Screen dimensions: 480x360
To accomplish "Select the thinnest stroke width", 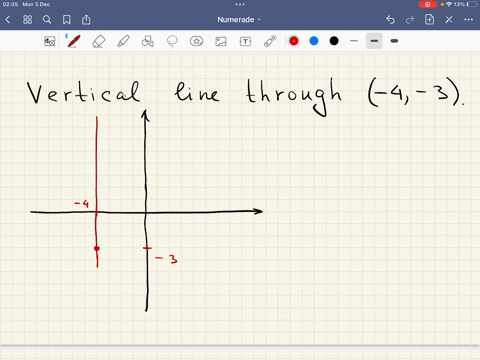I will [354, 41].
